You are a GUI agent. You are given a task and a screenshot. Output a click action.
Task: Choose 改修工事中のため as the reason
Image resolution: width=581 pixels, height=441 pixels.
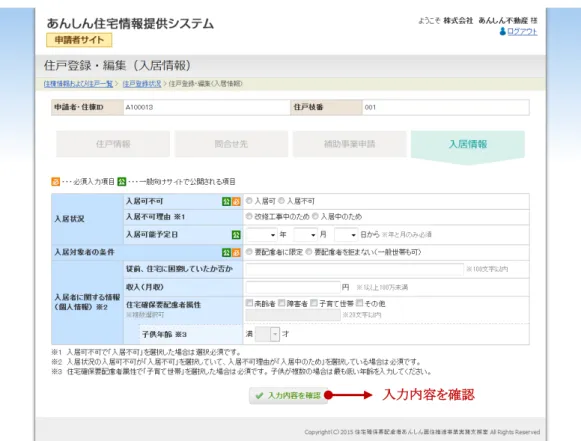pos(249,216)
